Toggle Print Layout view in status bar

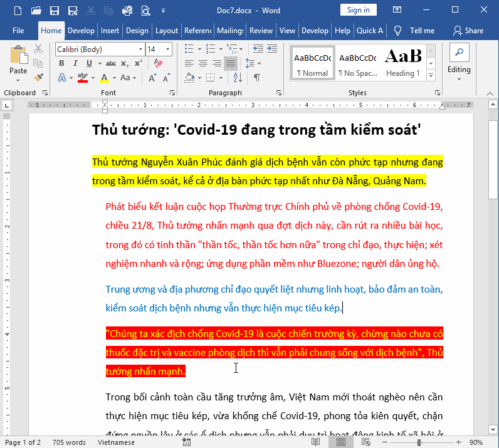point(341,442)
